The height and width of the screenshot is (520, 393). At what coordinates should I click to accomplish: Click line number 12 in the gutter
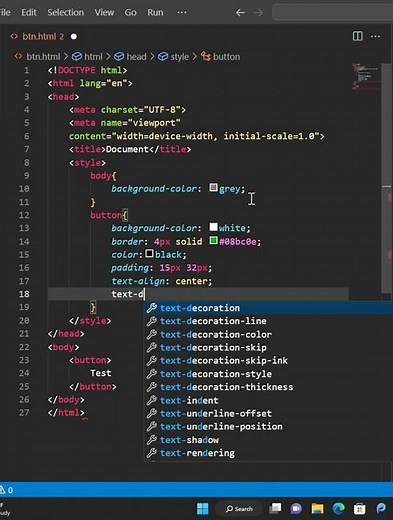(x=24, y=215)
